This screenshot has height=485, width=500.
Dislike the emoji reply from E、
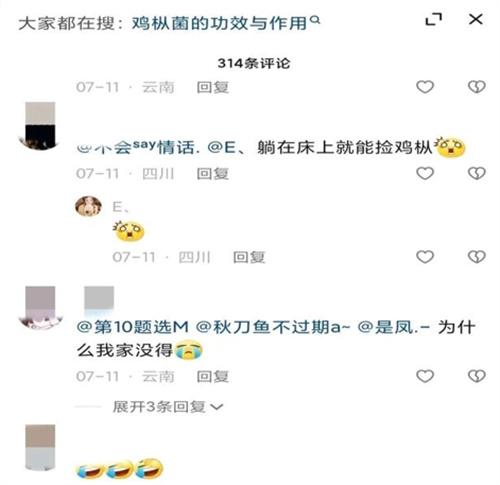tap(477, 257)
